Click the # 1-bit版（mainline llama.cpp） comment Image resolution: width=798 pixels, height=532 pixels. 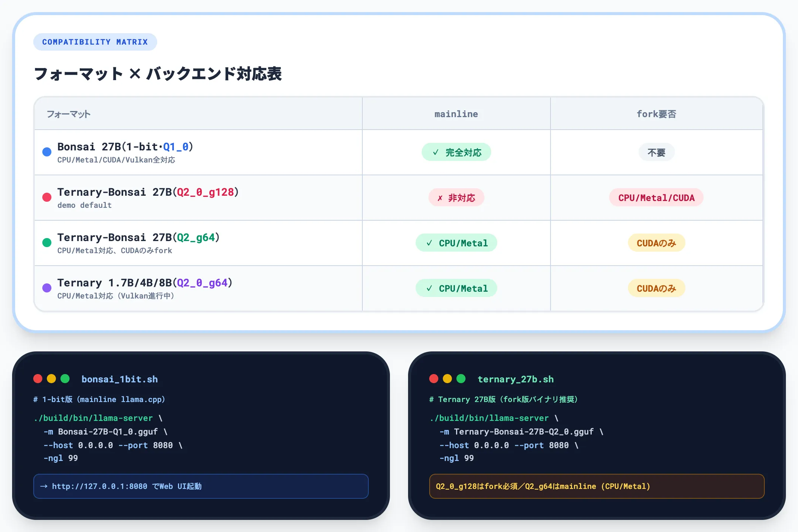[99, 399]
